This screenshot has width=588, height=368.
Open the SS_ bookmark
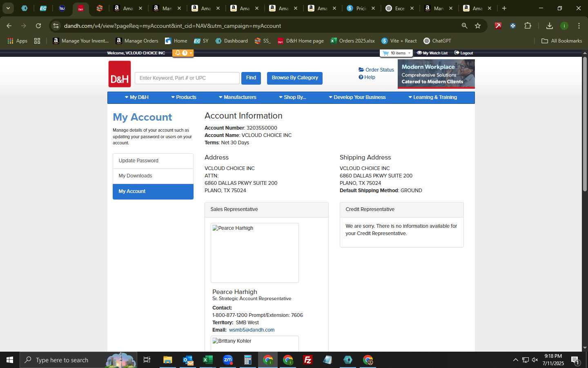263,41
